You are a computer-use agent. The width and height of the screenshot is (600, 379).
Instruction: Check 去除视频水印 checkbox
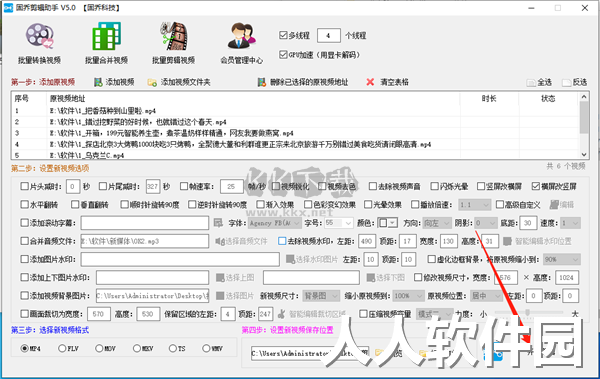pyautogui.click(x=282, y=241)
